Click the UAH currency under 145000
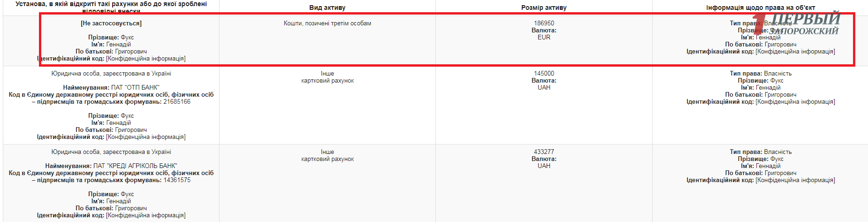Image resolution: width=868 pixels, height=222 pixels. pyautogui.click(x=544, y=87)
